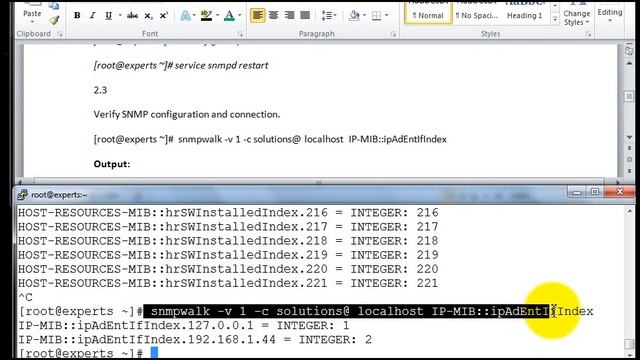This screenshot has width=640, height=360.
Task: Go to previous page button
Action: (x=629, y=148)
